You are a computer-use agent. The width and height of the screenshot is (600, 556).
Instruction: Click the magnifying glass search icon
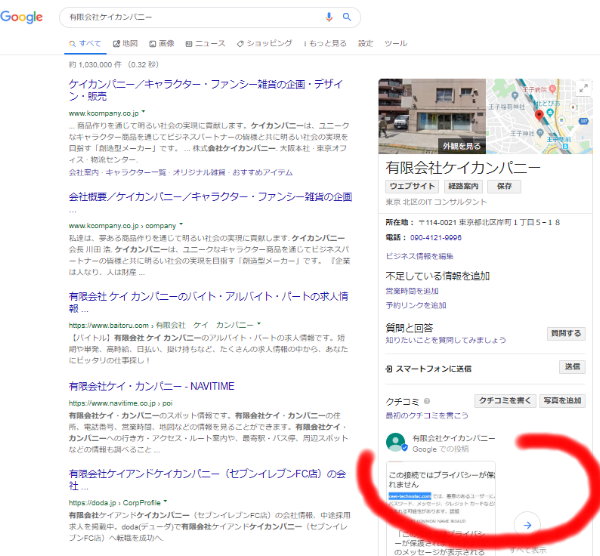point(346,17)
